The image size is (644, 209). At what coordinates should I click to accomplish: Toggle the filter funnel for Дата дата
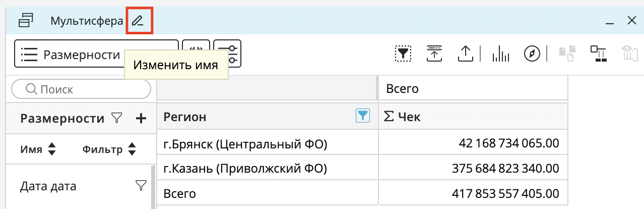(141, 186)
